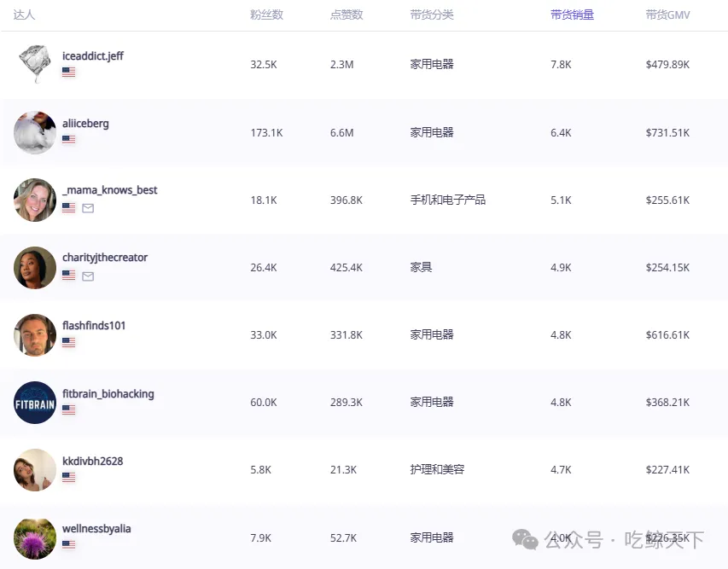The image size is (728, 569).
Task: Sort by 带货销量 column header
Action: [572, 15]
